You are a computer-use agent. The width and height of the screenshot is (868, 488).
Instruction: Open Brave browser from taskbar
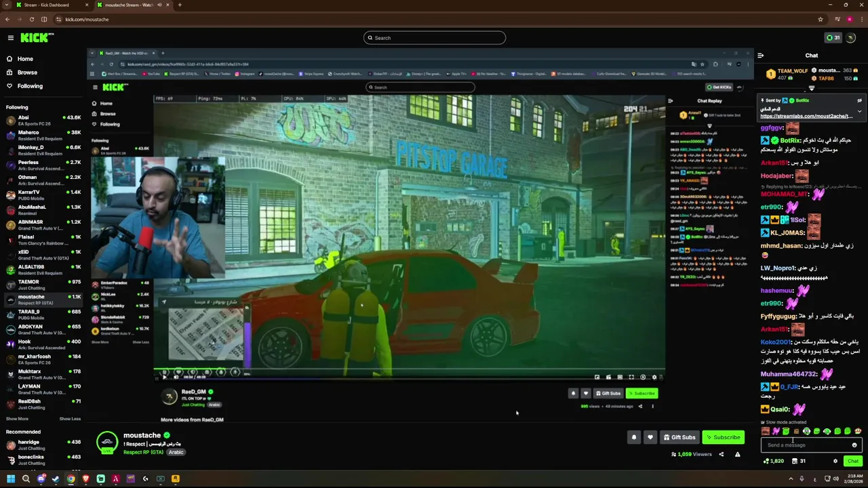[85, 479]
